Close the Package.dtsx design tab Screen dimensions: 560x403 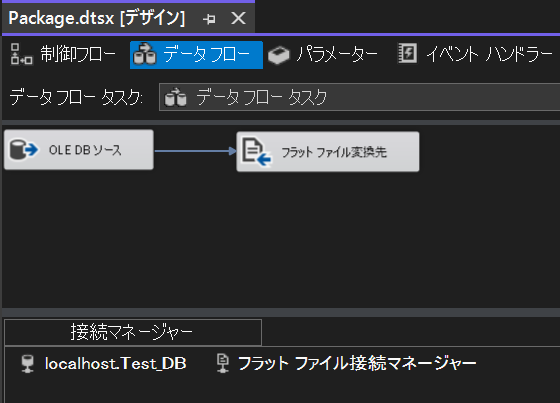click(x=238, y=18)
